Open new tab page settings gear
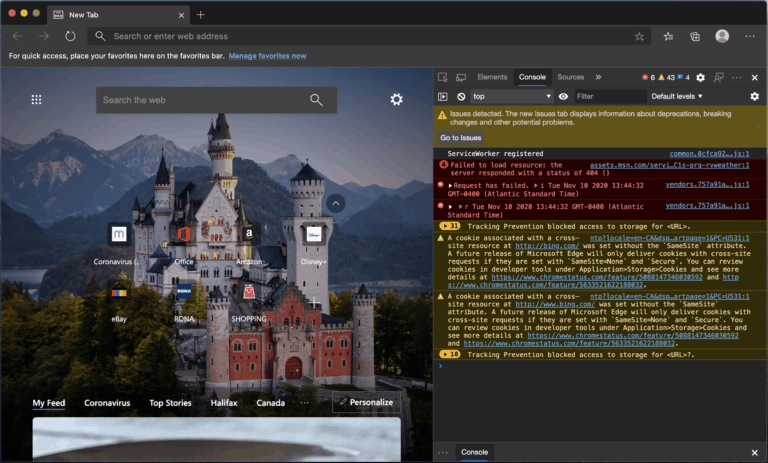This screenshot has width=768, height=463. click(x=396, y=99)
